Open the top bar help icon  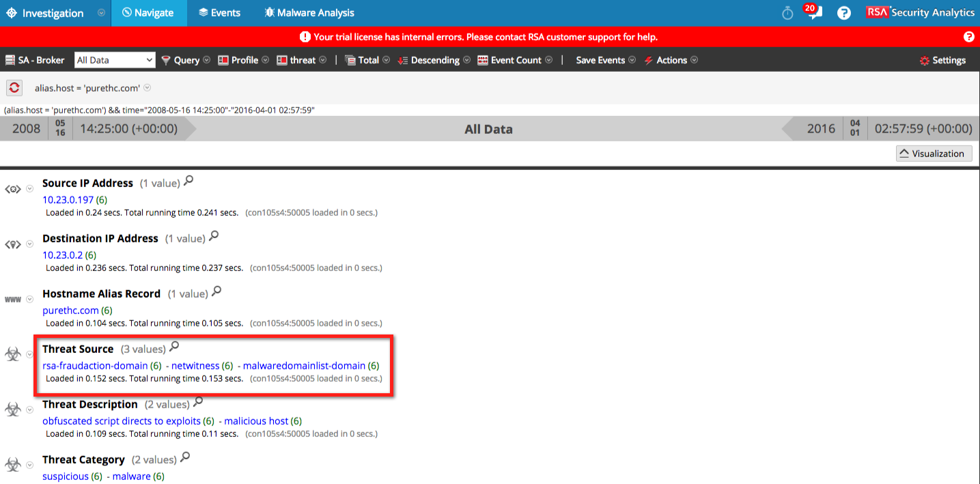click(844, 13)
